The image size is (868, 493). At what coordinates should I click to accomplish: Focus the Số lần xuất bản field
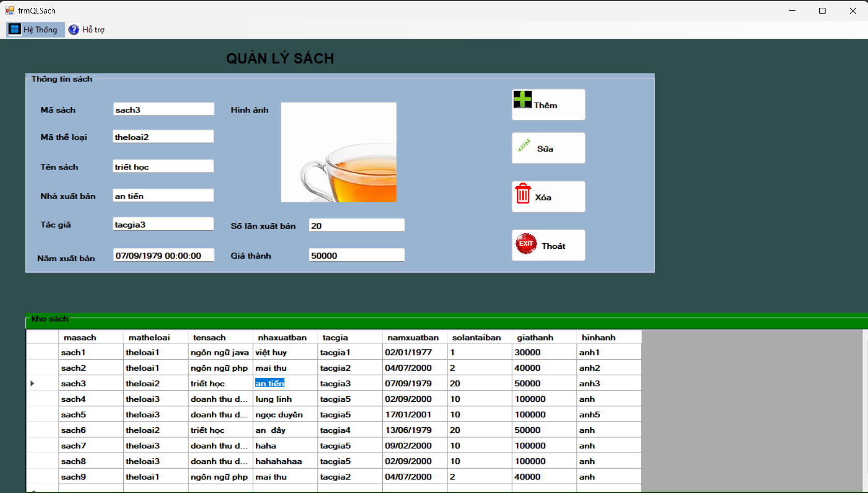[x=356, y=226]
